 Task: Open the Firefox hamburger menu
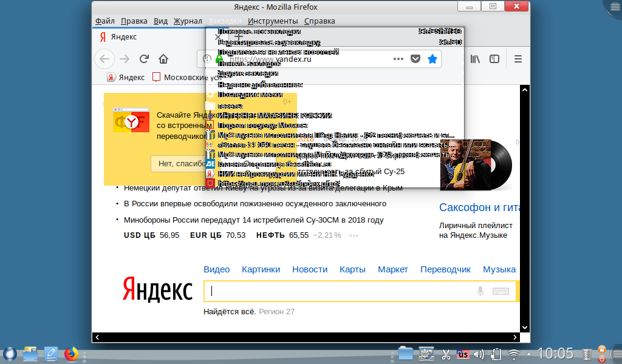pos(518,59)
